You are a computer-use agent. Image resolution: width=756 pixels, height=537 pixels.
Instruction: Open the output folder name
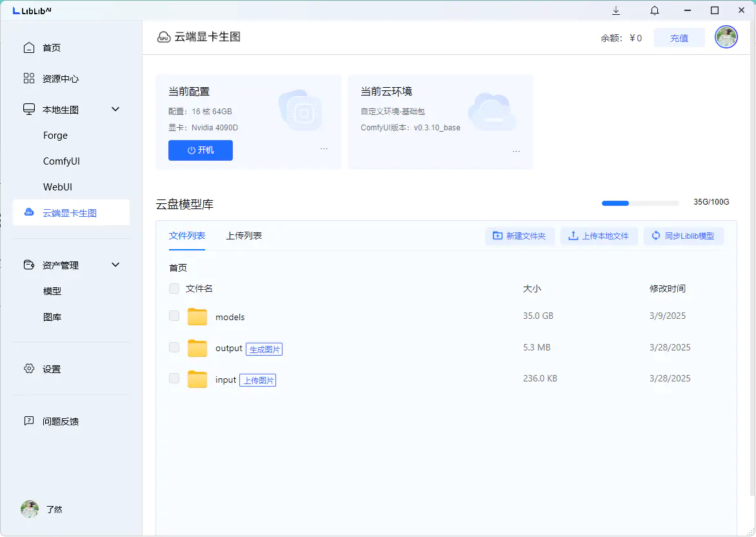[229, 348]
